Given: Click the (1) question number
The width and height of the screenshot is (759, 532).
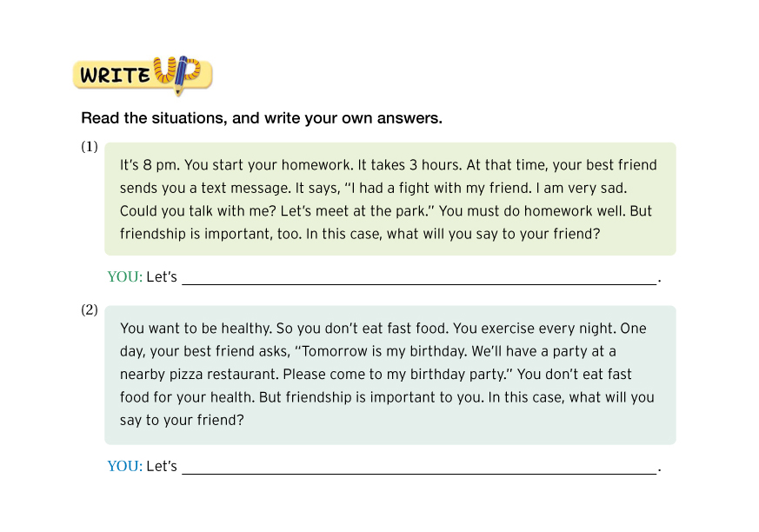Looking at the screenshot, I should click(x=90, y=147).
